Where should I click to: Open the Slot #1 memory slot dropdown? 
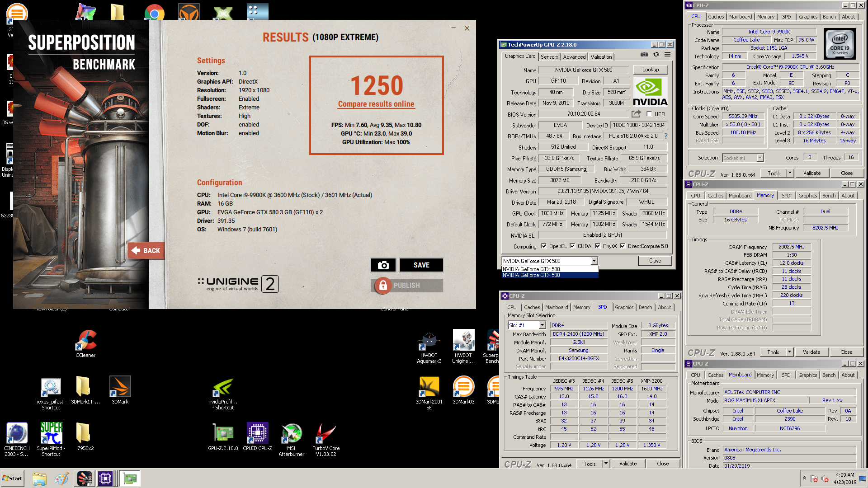point(542,325)
